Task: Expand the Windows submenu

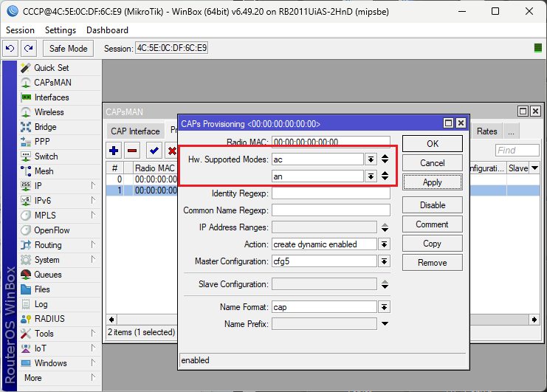Action: (x=93, y=362)
